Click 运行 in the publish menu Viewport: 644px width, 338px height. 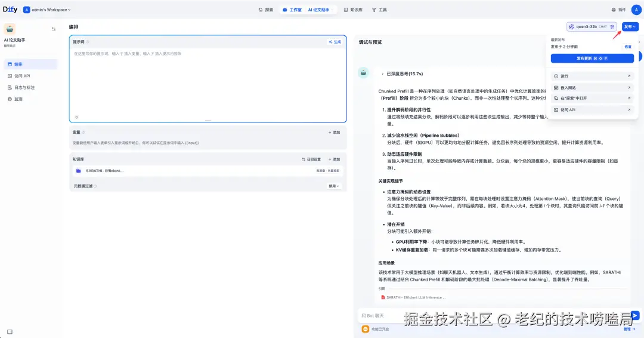(x=592, y=76)
